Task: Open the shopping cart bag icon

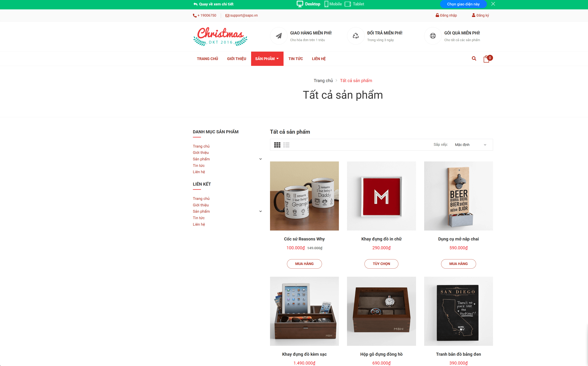Action: point(486,59)
